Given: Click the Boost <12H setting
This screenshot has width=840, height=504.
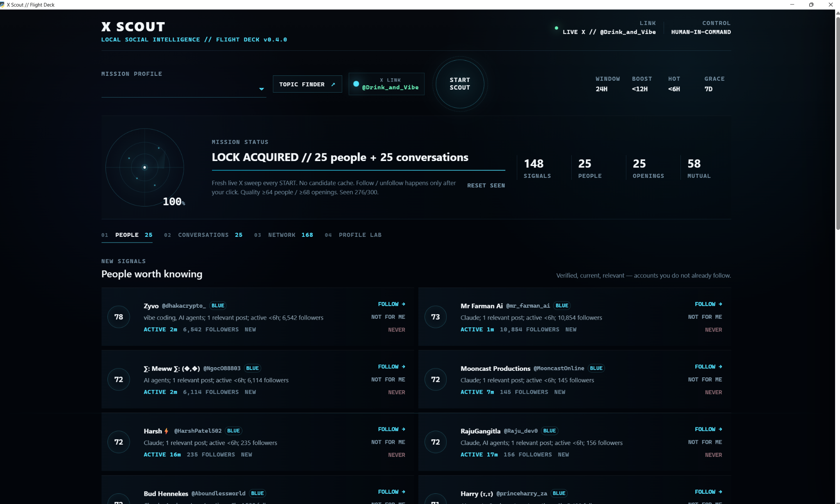Looking at the screenshot, I should tap(642, 84).
